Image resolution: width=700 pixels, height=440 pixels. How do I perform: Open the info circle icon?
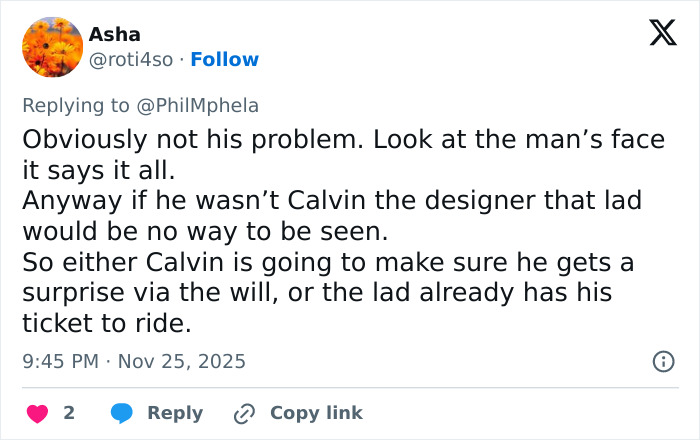pyautogui.click(x=662, y=361)
